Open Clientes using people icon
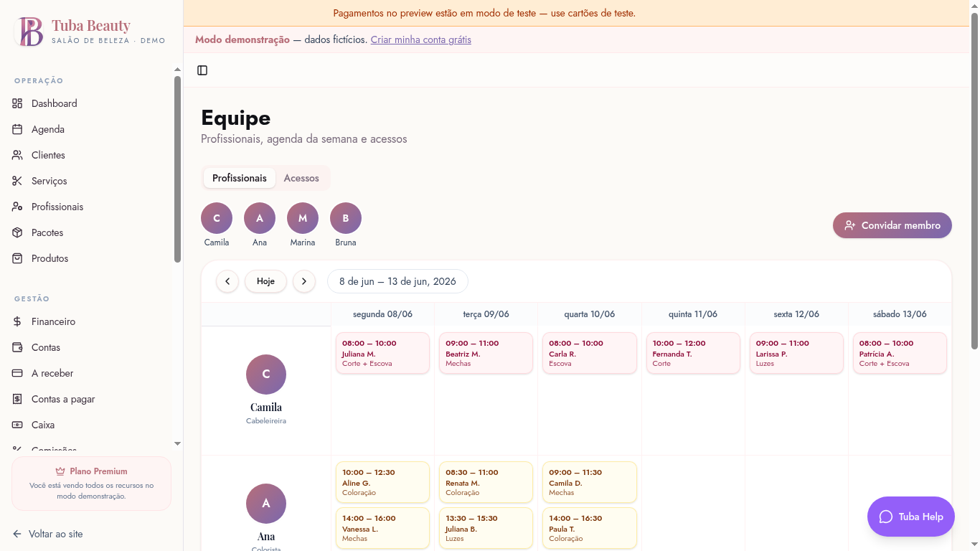Viewport: 980px width, 551px height. tap(17, 155)
